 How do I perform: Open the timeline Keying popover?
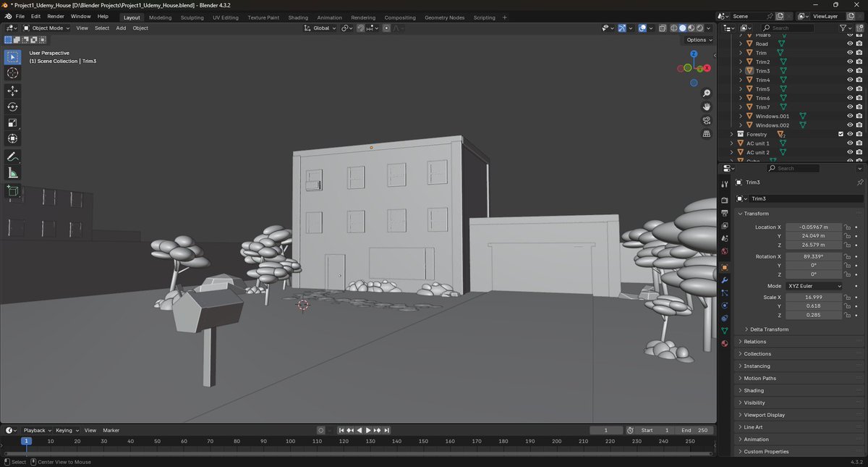(x=66, y=430)
